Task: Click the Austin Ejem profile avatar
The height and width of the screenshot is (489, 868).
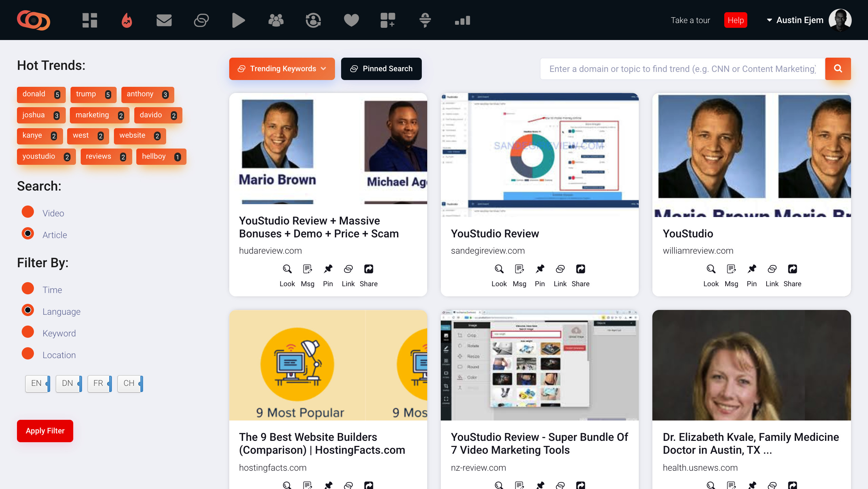Action: click(x=840, y=20)
